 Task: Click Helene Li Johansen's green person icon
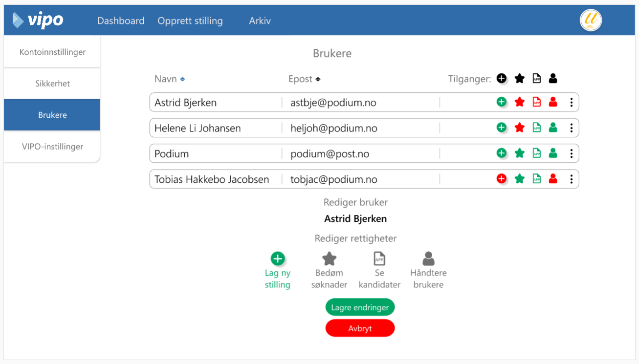(553, 128)
